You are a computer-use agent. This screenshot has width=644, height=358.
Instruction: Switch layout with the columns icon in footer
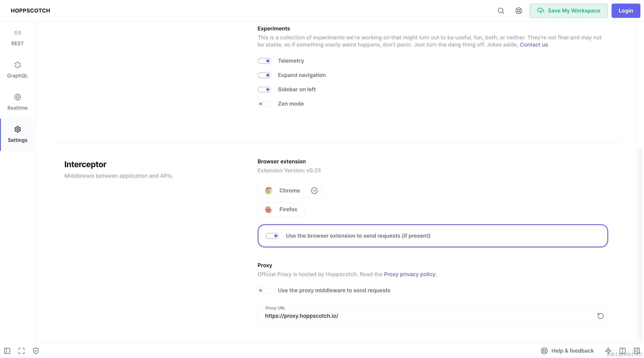[622, 351]
